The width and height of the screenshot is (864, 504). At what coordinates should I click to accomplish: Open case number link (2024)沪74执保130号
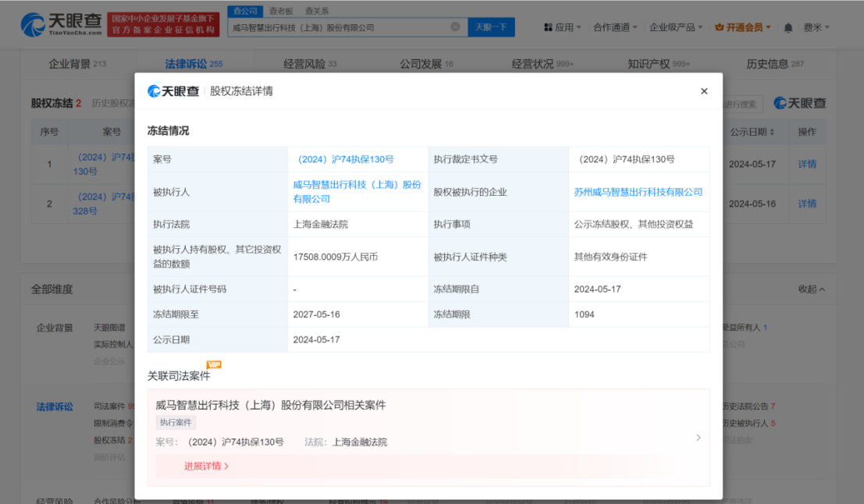point(346,159)
